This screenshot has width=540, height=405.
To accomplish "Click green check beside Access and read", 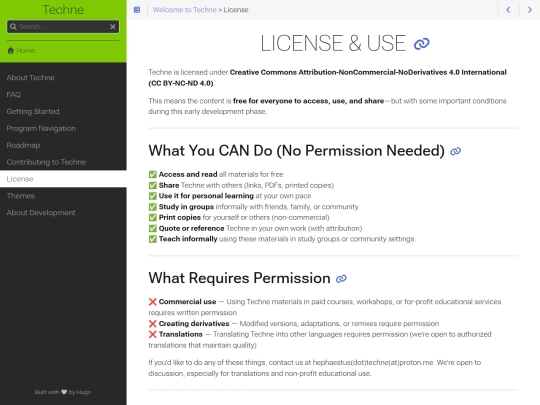I will 153,174.
